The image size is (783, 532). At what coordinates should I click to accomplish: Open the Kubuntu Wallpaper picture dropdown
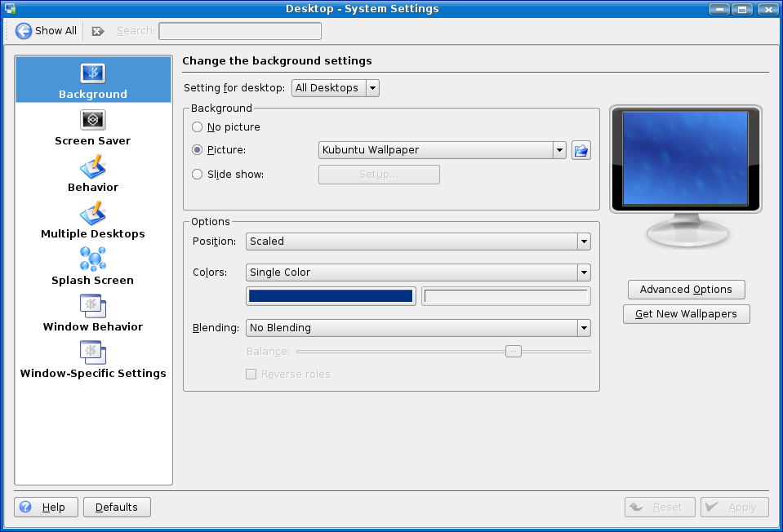442,150
